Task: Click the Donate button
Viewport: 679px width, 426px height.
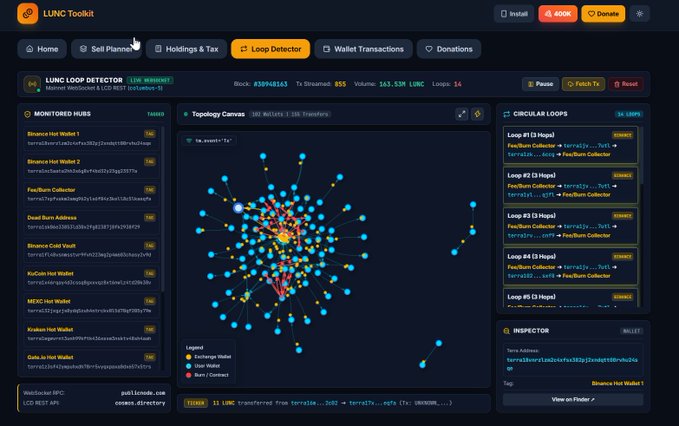Action: click(603, 14)
